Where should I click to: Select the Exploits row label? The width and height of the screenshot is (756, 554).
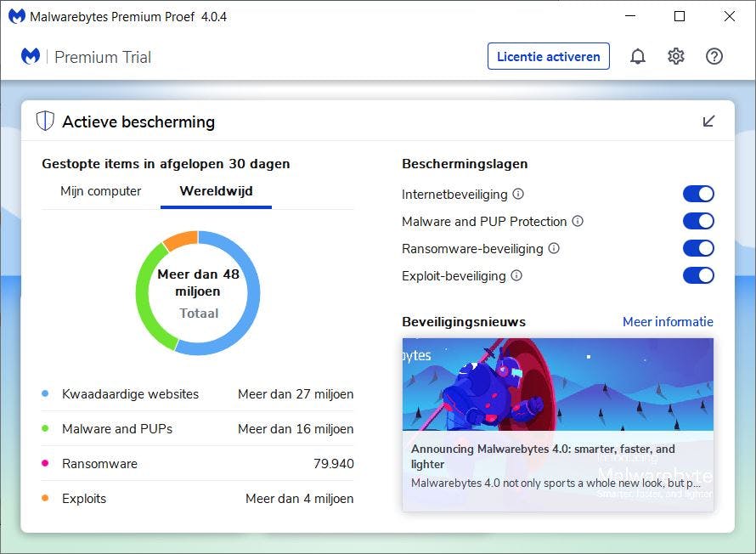[84, 498]
